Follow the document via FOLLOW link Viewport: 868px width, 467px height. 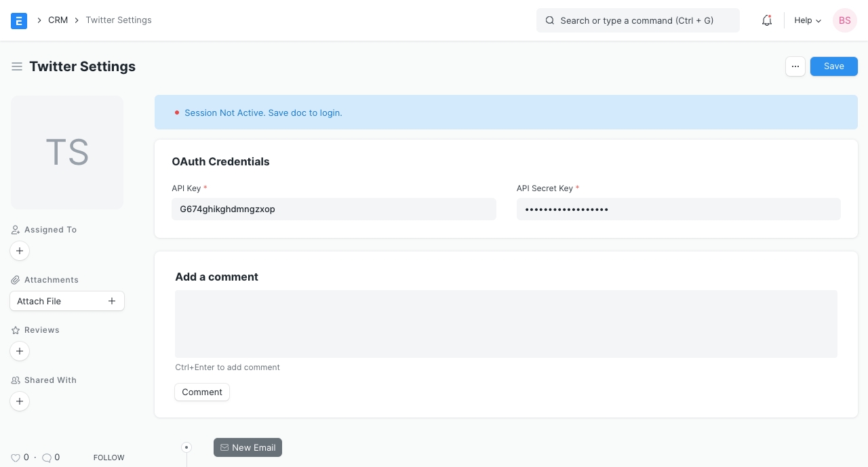click(x=108, y=458)
